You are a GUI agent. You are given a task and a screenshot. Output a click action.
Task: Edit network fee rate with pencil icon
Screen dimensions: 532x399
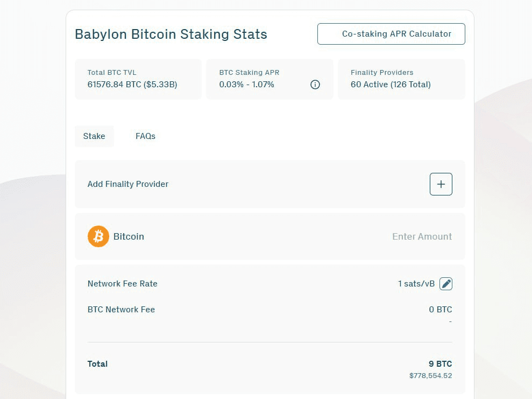point(446,284)
